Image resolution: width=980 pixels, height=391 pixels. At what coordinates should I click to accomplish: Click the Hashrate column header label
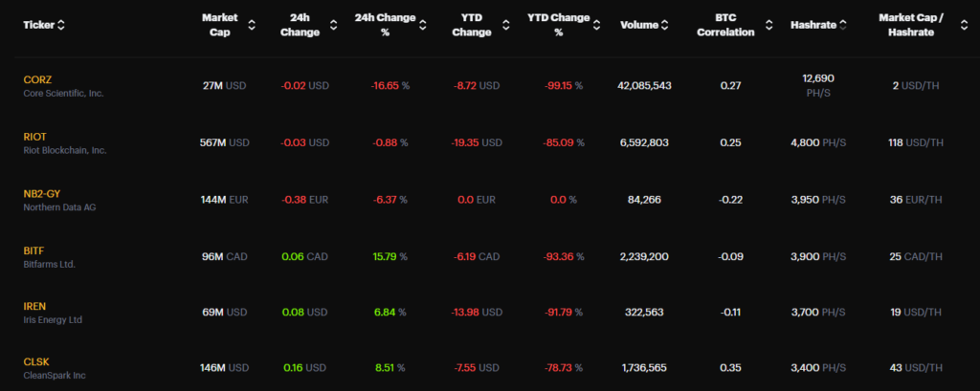pyautogui.click(x=813, y=25)
